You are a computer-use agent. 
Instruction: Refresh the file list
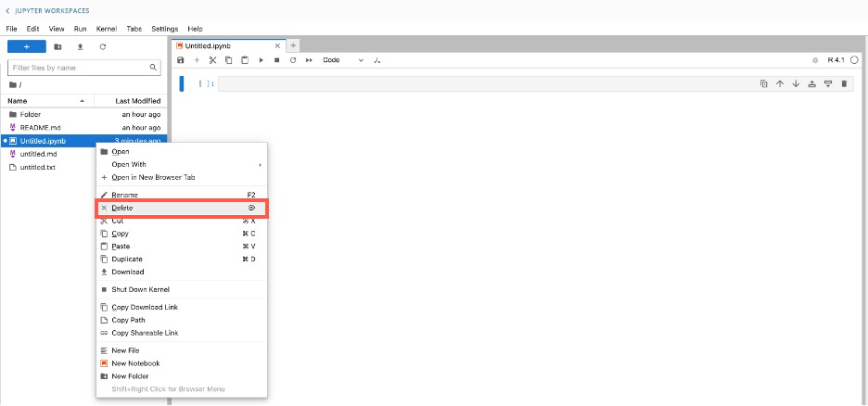tap(102, 47)
